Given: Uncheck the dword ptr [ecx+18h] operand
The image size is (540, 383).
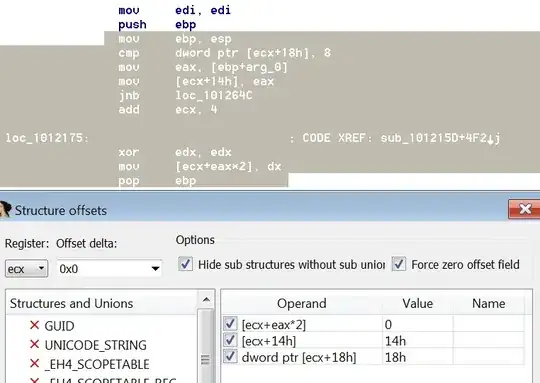Looking at the screenshot, I should click(x=230, y=356).
